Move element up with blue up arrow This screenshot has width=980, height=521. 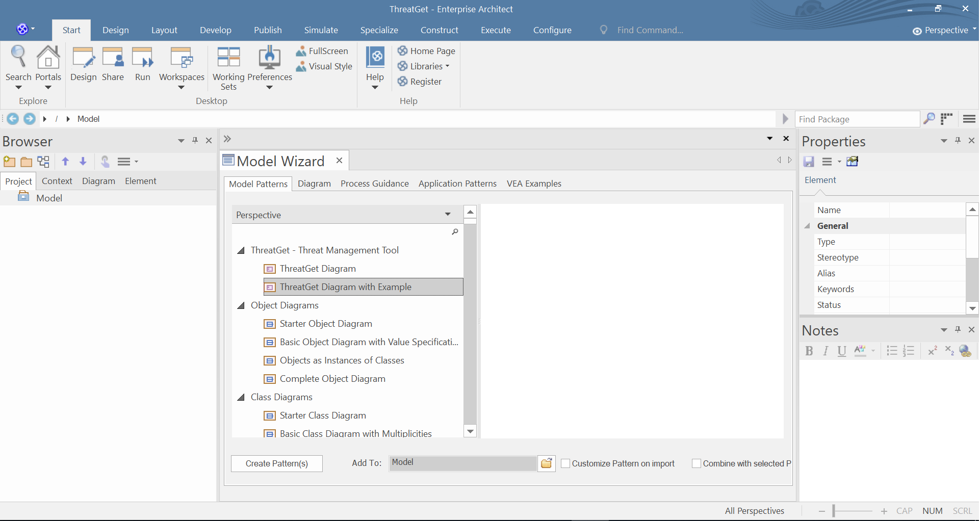65,162
